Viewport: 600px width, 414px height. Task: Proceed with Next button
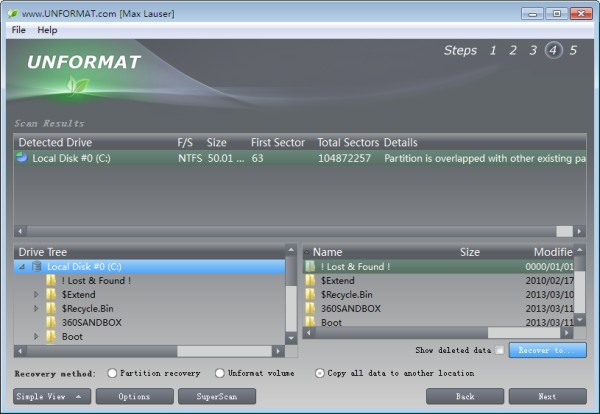548,396
